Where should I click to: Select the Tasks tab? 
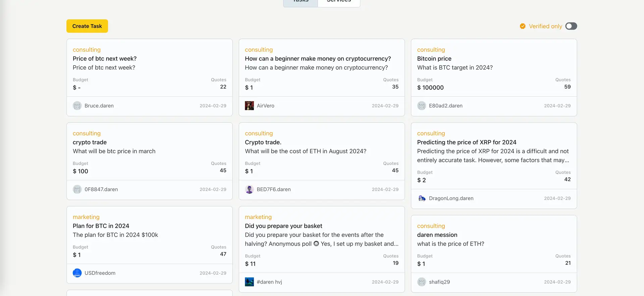tap(301, 2)
